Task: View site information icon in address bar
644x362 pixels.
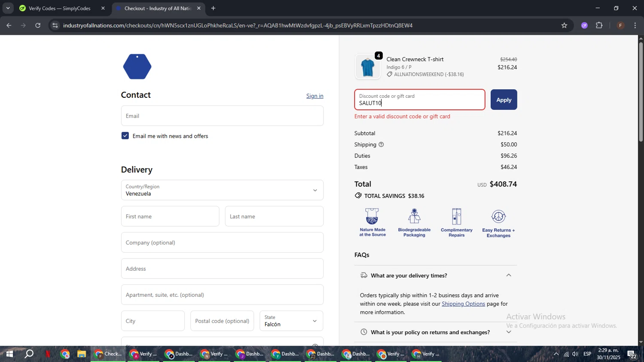Action: (55, 25)
